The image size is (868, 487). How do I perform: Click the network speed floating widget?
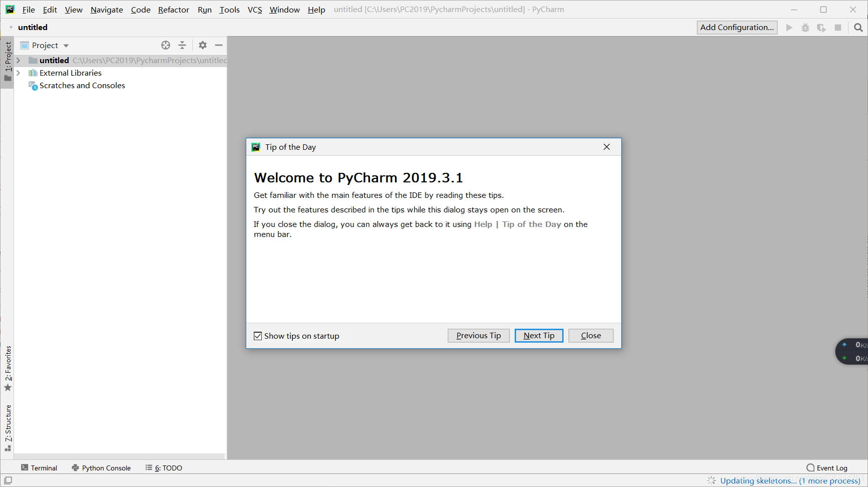(x=852, y=351)
